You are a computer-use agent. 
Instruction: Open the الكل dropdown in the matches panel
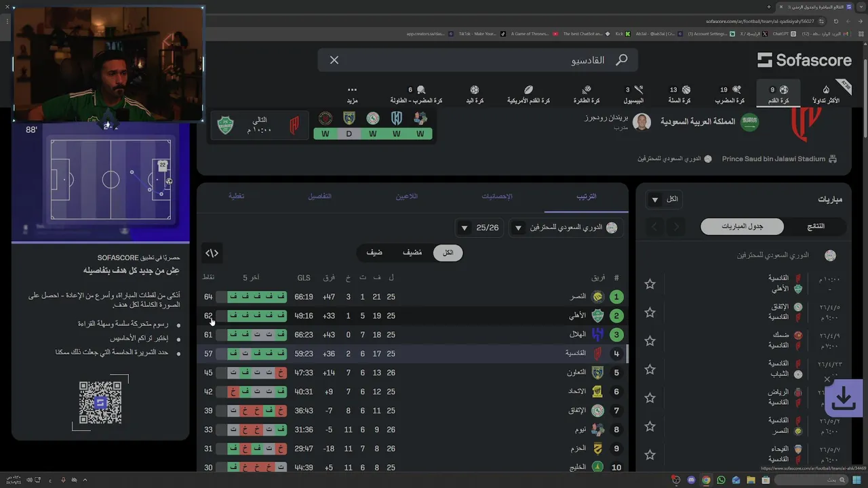coord(664,199)
